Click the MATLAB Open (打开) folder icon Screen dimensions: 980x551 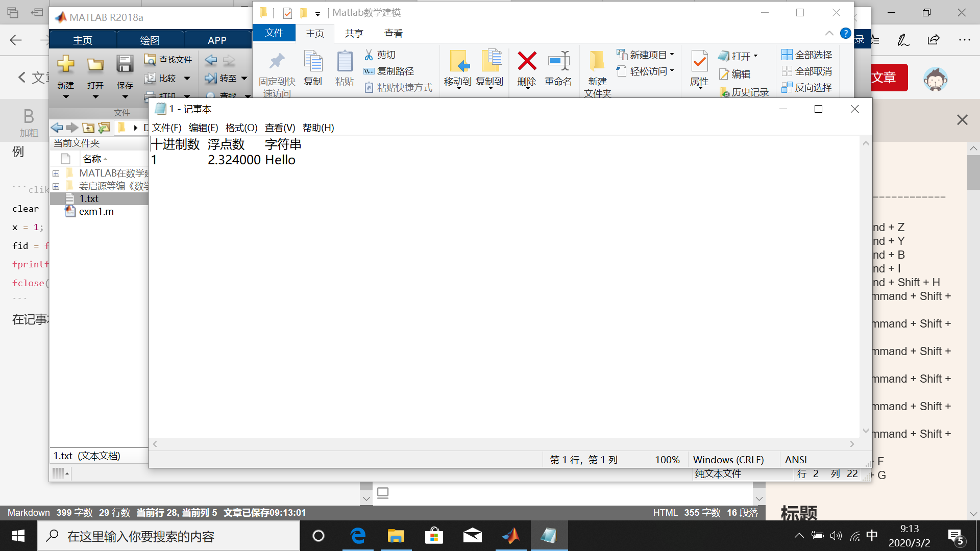(95, 65)
